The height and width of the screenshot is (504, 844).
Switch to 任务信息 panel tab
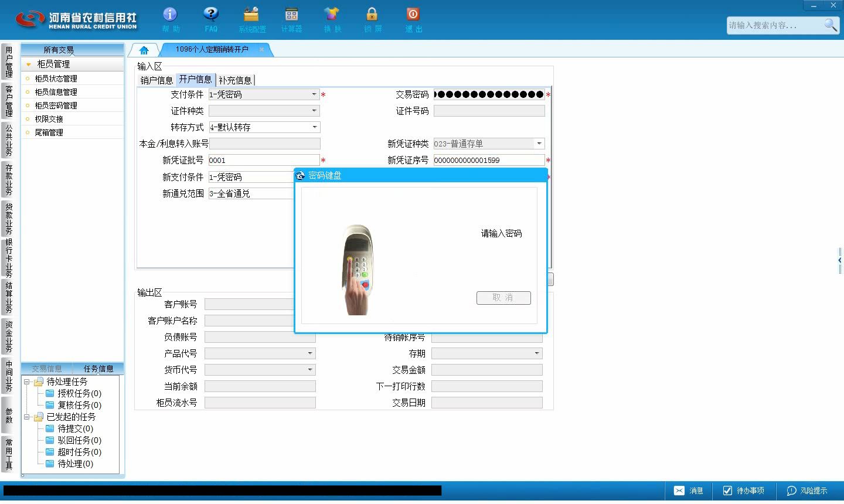point(98,369)
